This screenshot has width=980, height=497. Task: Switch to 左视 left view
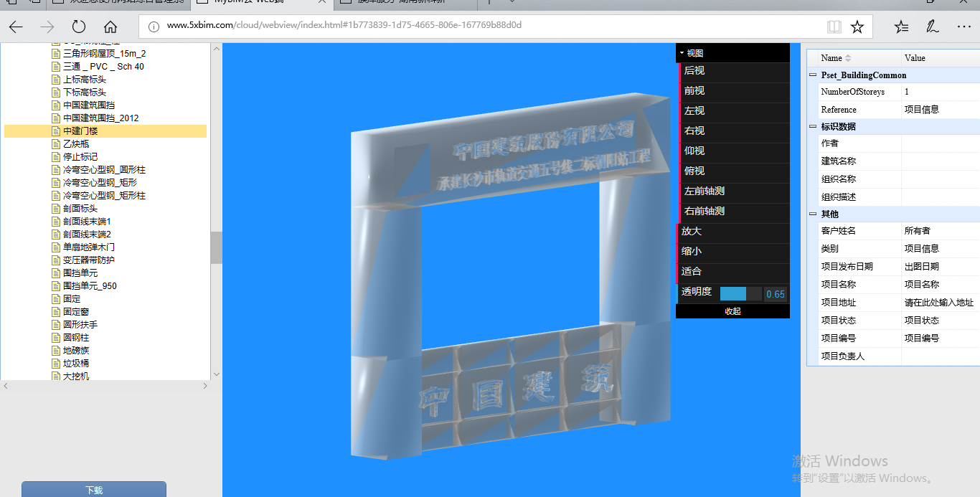tap(733, 111)
